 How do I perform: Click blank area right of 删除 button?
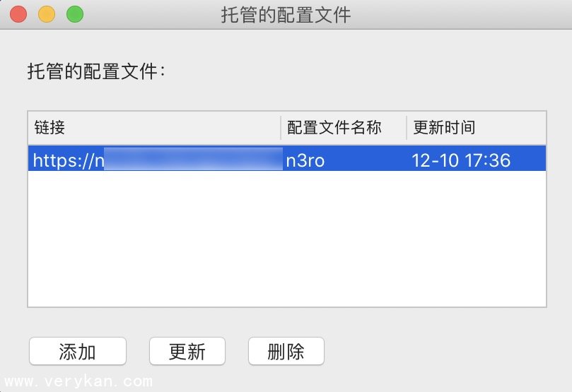[x=438, y=351]
